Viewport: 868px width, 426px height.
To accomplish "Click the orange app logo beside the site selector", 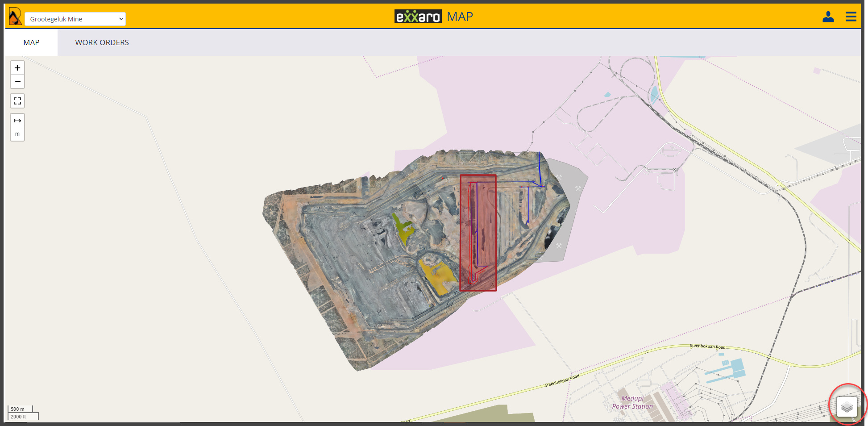I will pos(15,17).
